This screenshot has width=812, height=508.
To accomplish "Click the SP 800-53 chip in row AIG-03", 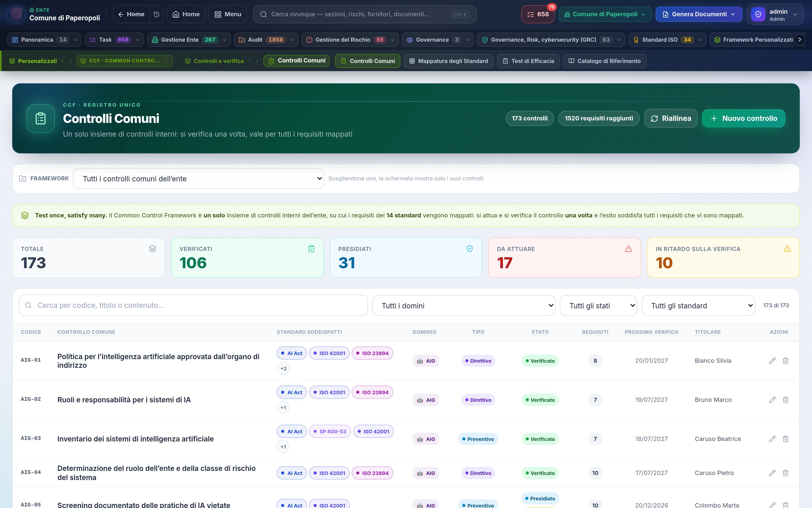I will click(x=330, y=431).
